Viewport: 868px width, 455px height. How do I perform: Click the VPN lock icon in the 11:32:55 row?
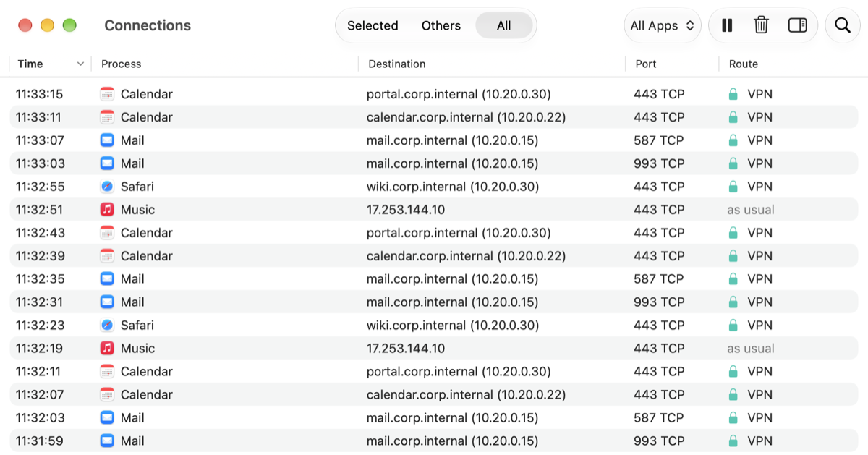pos(733,187)
